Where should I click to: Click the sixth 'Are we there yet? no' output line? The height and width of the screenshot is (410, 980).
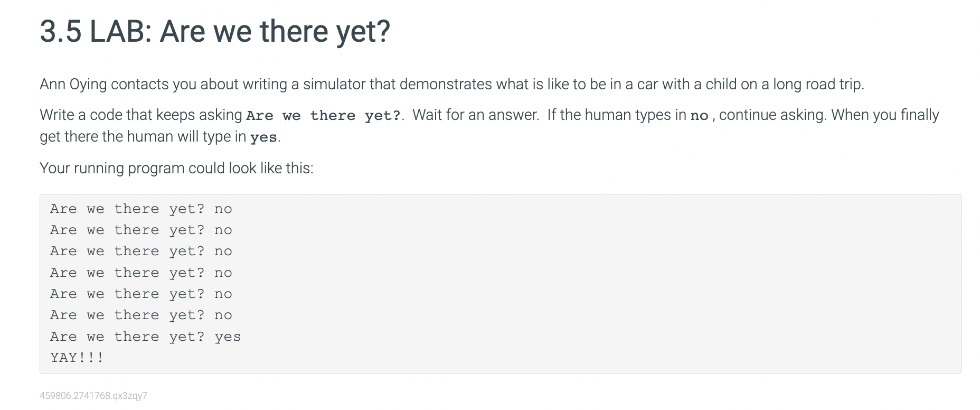coord(141,315)
